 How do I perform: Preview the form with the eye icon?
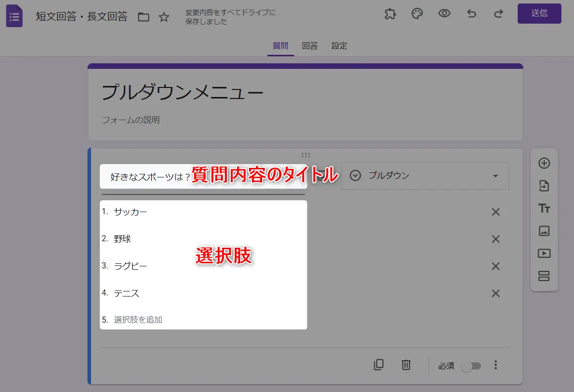444,14
